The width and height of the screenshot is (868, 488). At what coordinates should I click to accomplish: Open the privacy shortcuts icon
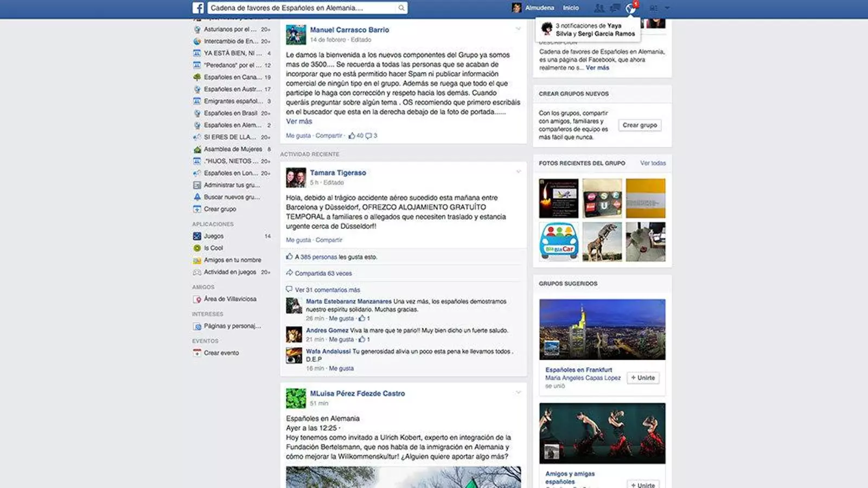[x=654, y=8]
